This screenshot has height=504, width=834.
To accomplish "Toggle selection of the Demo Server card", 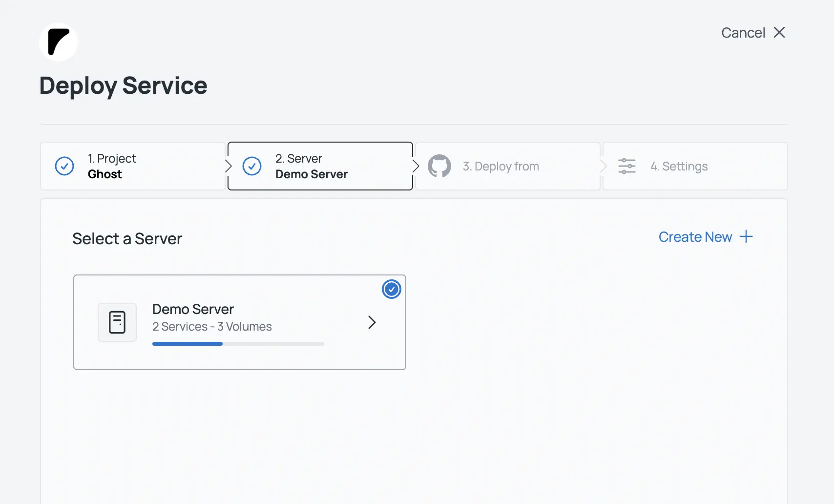I will point(239,322).
